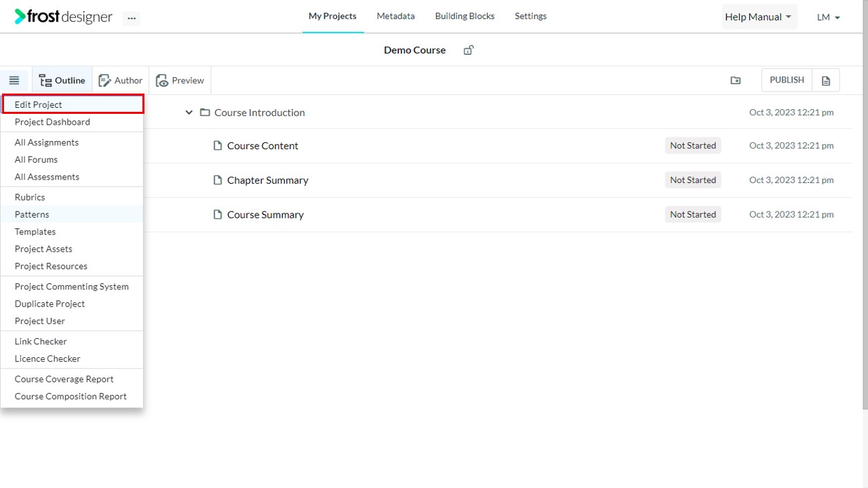Toggle Course Summary's Not Started status
Image resolution: width=868 pixels, height=488 pixels.
[x=692, y=214]
